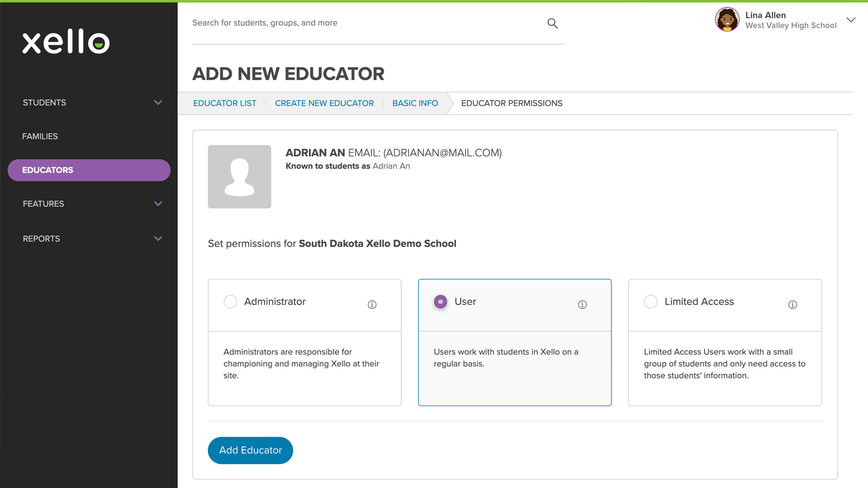Image resolution: width=868 pixels, height=488 pixels.
Task: Click West Valley High School text
Action: pos(791,25)
